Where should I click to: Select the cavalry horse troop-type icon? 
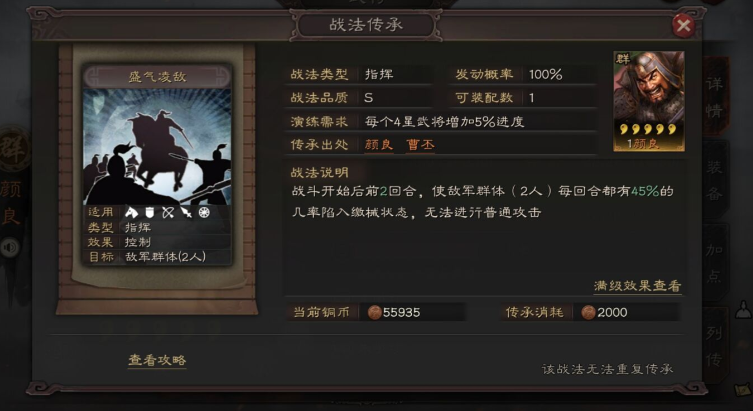click(x=131, y=212)
